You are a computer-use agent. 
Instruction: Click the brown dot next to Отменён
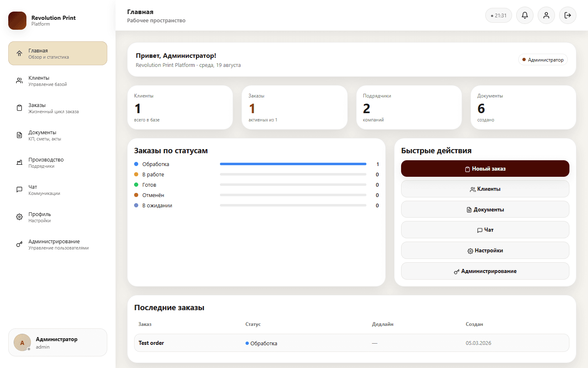click(136, 195)
